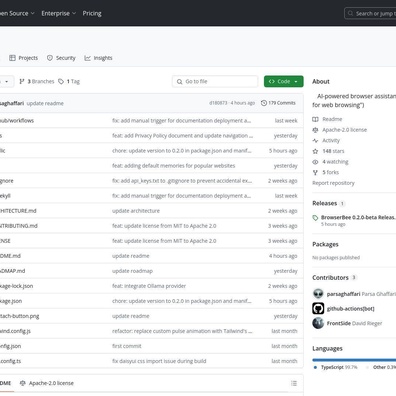The height and width of the screenshot is (396, 396).
Task: Open FrontSide David Rieger profile name
Action: pyautogui.click(x=354, y=323)
